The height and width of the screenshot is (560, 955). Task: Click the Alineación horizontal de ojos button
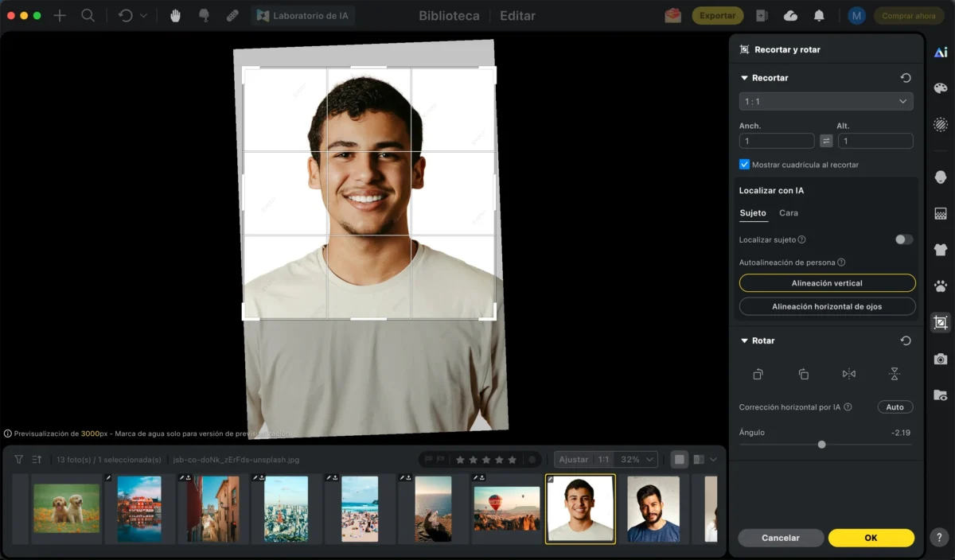click(827, 306)
